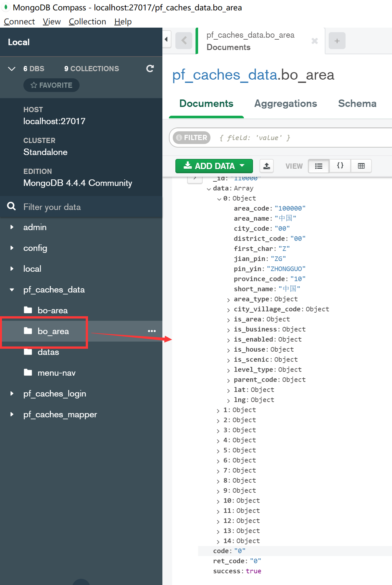This screenshot has height=585, width=392.
Task: Expand the lat Object field
Action: (x=229, y=390)
